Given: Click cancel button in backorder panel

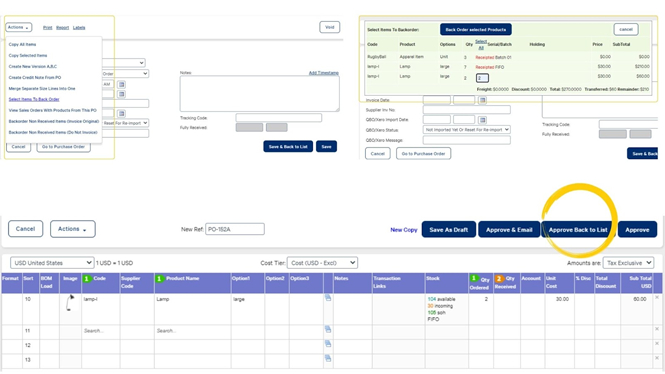Looking at the screenshot, I should point(626,29).
